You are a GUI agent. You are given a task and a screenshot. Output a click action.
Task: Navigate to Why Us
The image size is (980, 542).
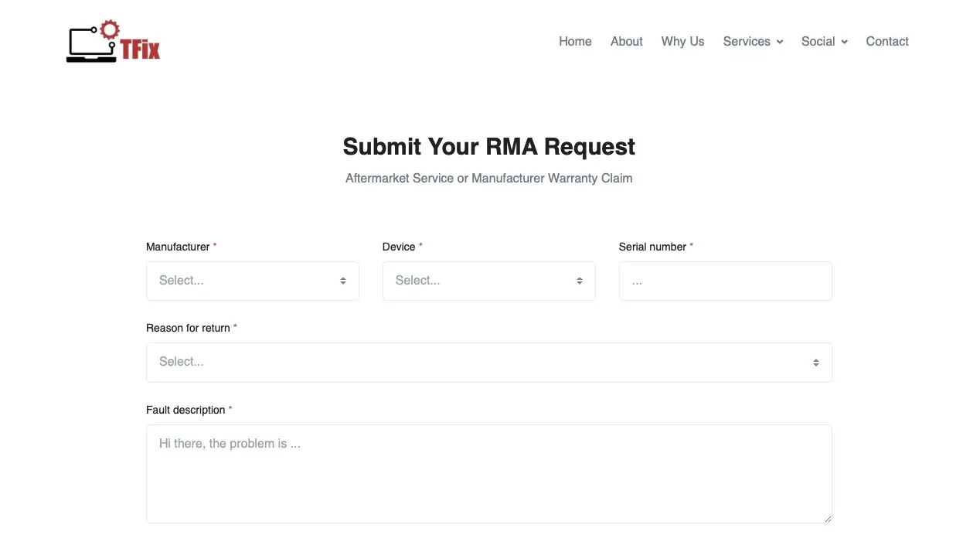coord(682,42)
